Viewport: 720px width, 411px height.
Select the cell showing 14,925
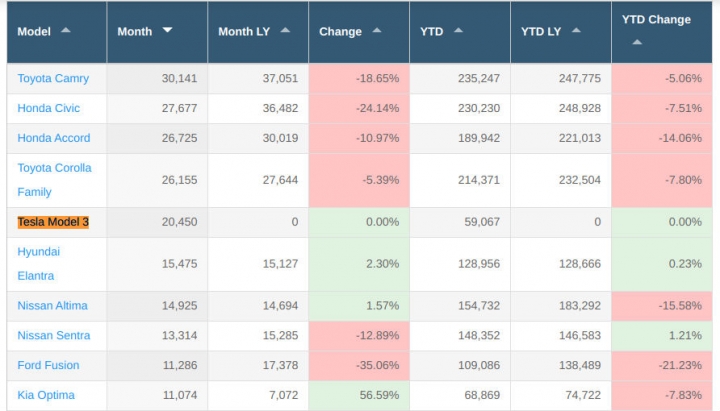(157, 306)
